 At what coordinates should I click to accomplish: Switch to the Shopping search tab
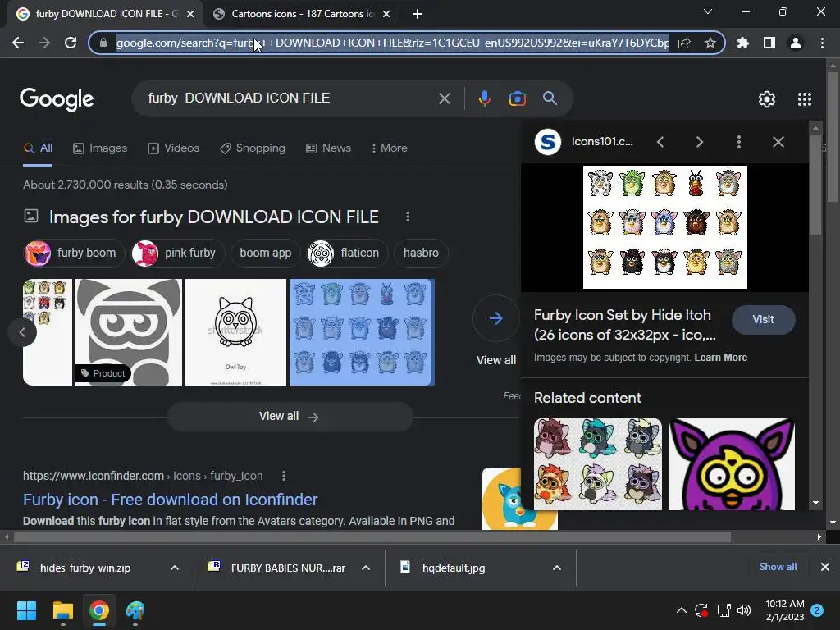[x=253, y=148]
